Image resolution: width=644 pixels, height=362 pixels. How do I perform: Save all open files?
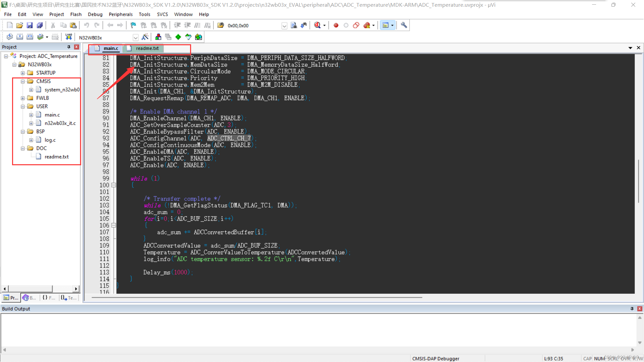pyautogui.click(x=40, y=25)
